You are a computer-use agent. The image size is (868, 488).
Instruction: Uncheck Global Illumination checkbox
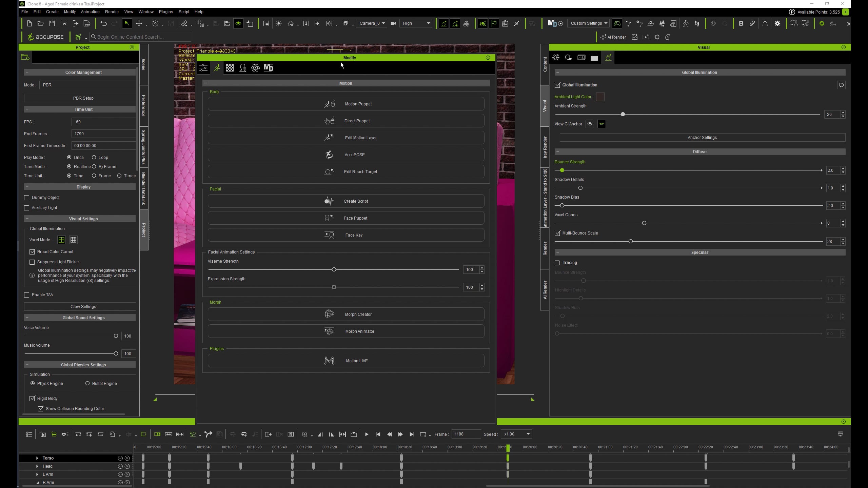pyautogui.click(x=557, y=85)
